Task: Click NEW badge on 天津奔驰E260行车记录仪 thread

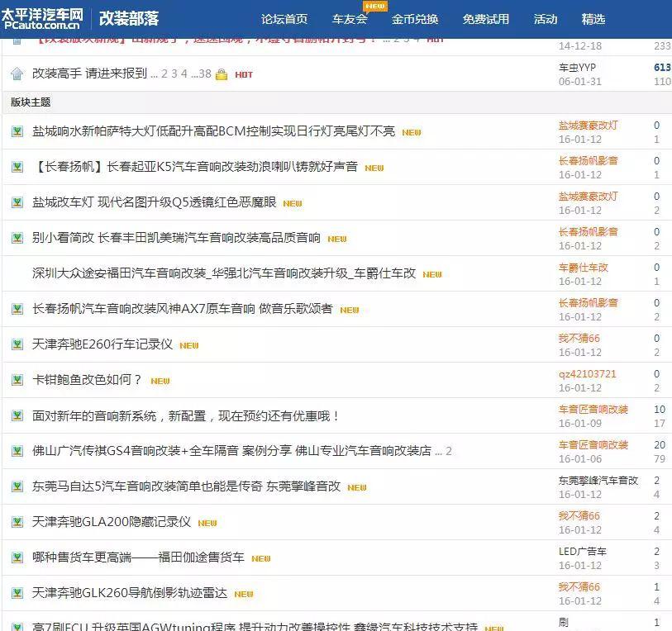Action: pyautogui.click(x=189, y=346)
